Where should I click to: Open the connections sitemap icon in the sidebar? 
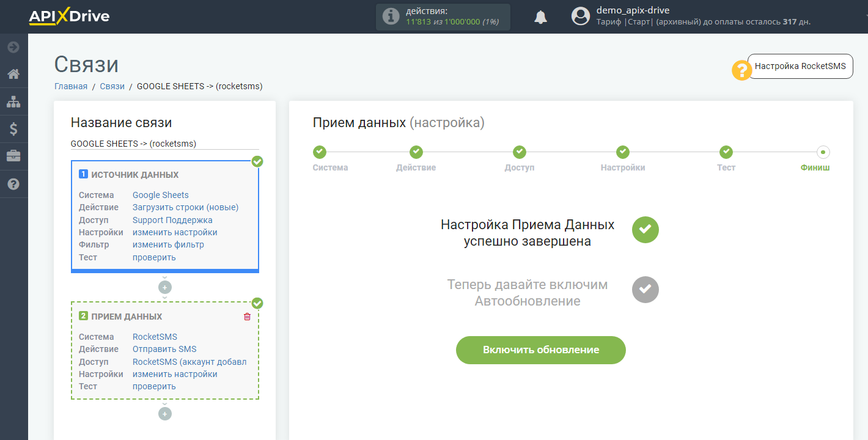click(x=13, y=102)
